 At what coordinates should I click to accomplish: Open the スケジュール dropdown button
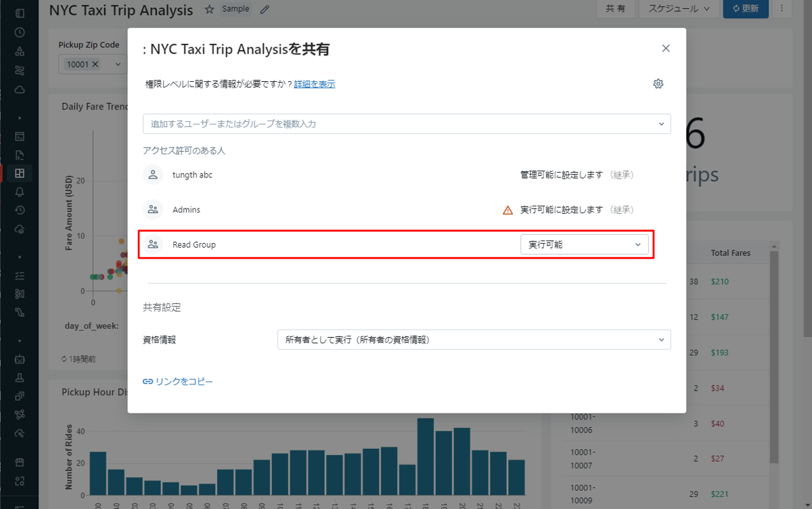point(678,9)
